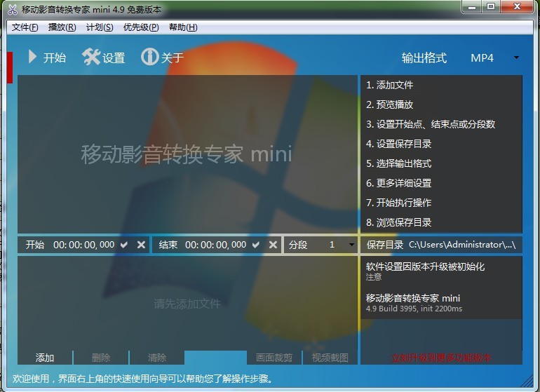Click the Add (添加) file button

click(x=45, y=358)
